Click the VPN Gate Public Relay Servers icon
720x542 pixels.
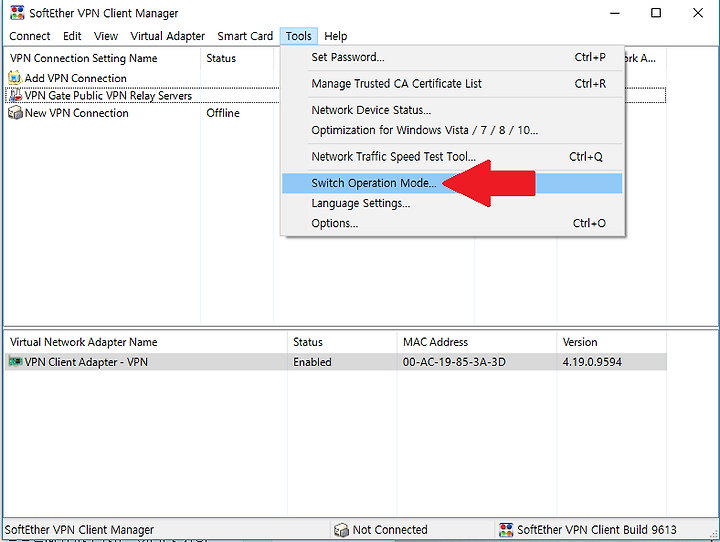[x=15, y=96]
